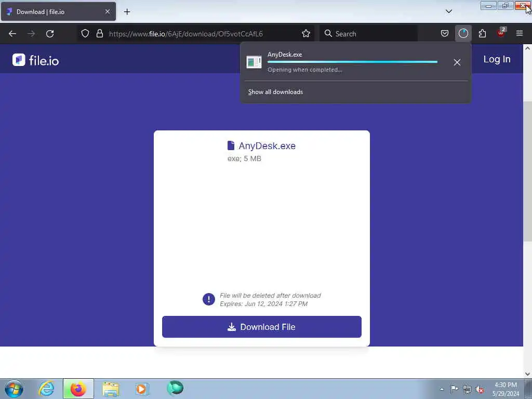Click the taskbar clock showing 4:30 PM
The image size is (532, 399).
click(x=506, y=389)
